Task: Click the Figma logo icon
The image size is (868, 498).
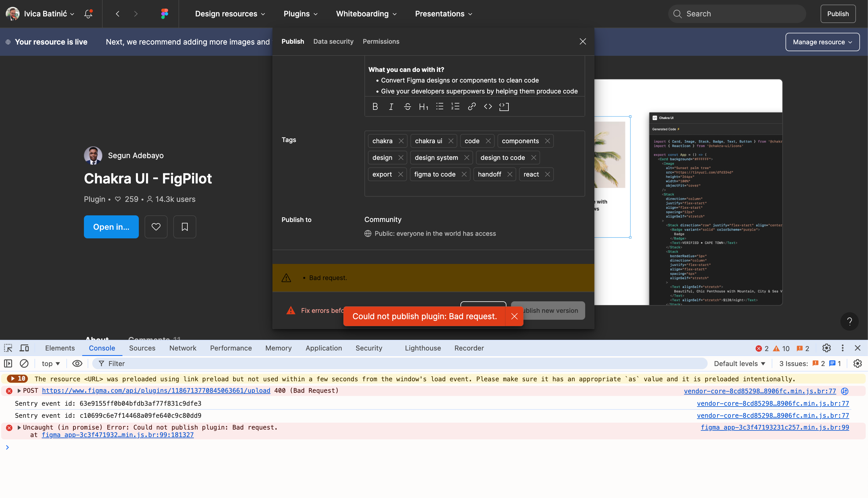Action: pos(164,14)
